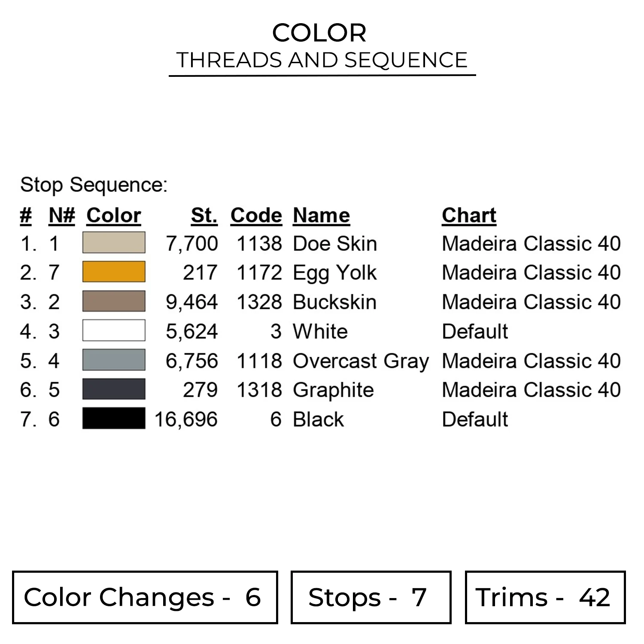The width and height of the screenshot is (644, 644).
Task: Select the Overcast Gray thread name
Action: [361, 361]
